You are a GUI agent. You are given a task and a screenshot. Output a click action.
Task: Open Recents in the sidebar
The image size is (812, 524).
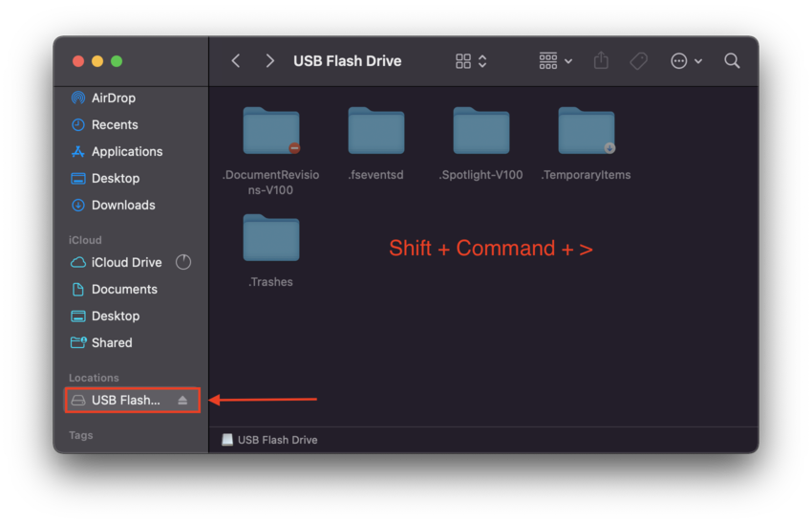tap(132, 125)
